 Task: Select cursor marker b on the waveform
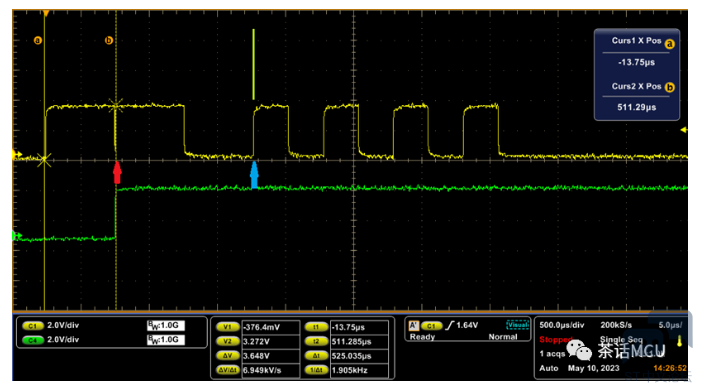click(x=109, y=40)
